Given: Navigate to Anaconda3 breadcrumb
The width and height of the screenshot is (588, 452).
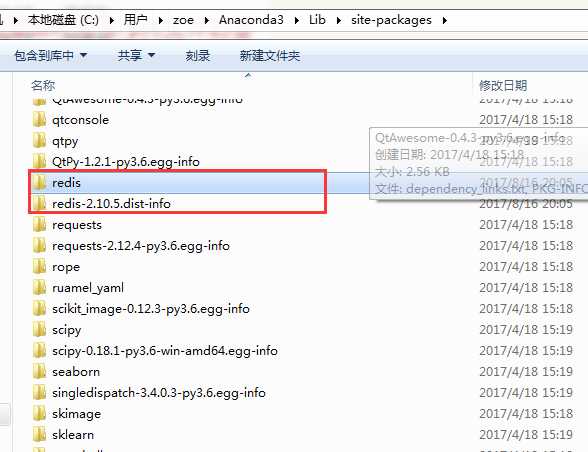Looking at the screenshot, I should pyautogui.click(x=251, y=20).
